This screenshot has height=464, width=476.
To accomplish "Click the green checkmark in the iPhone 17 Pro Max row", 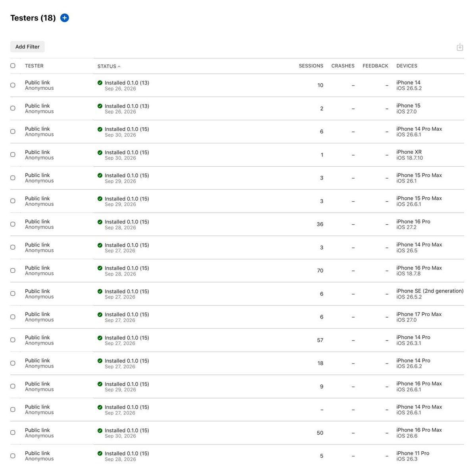I will [100, 314].
